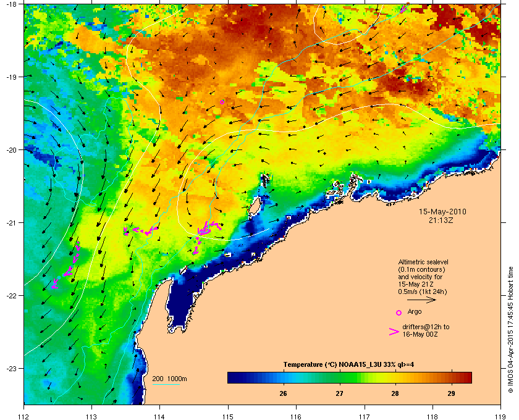Click the latitude axis label -23
The image size is (519, 420).
(x=11, y=368)
